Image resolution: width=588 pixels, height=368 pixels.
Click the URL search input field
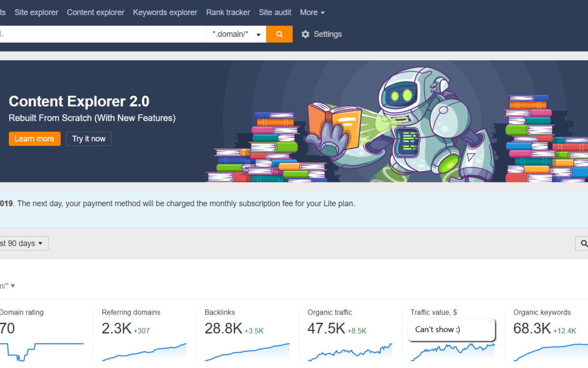103,34
